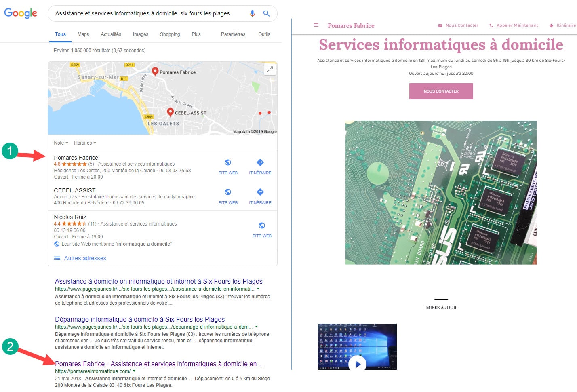This screenshot has width=577, height=392.
Task: Play the desktop video under Mises à jour
Action: [x=357, y=364]
